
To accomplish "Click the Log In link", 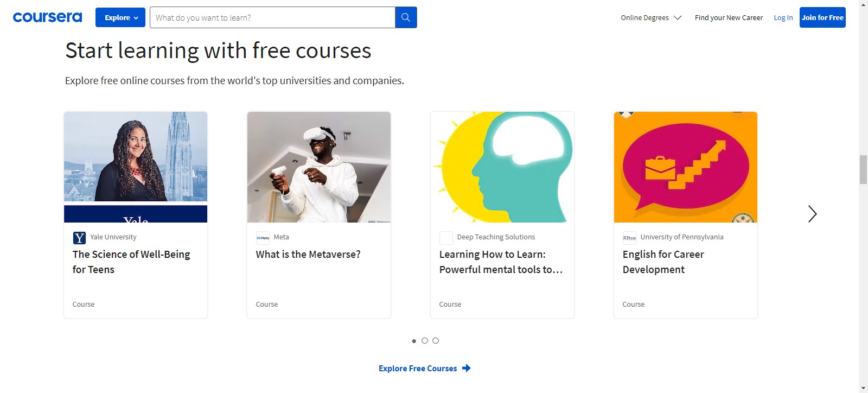I will point(783,17).
